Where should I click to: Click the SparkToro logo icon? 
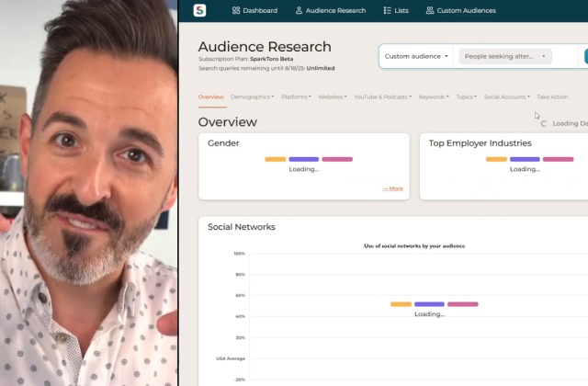tap(199, 10)
